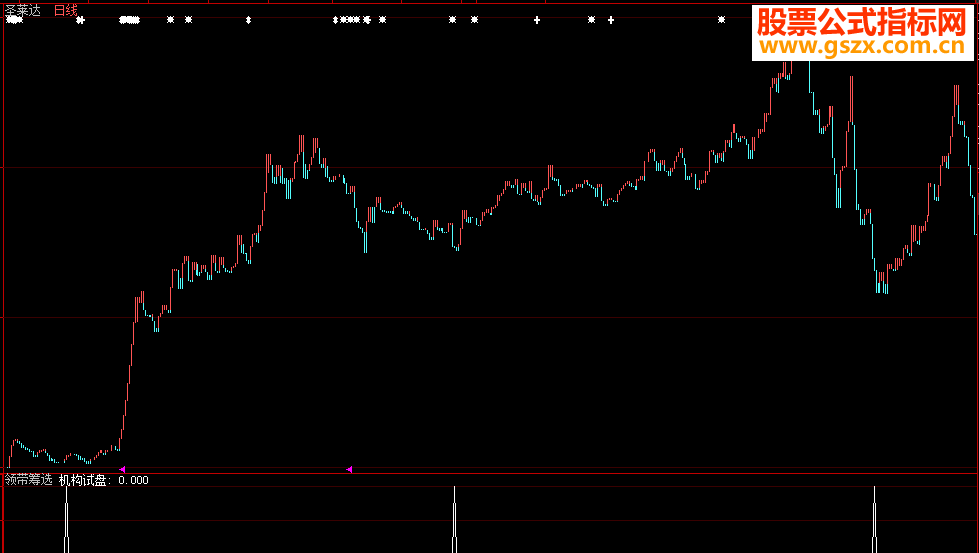The image size is (979, 553).
Task: Click the stock name 圣莱达
Action: [x=22, y=11]
